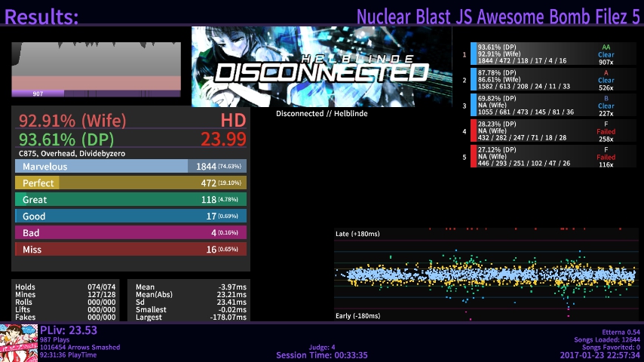Click the Judge: 4 label
This screenshot has width=644, height=362.
(x=321, y=348)
